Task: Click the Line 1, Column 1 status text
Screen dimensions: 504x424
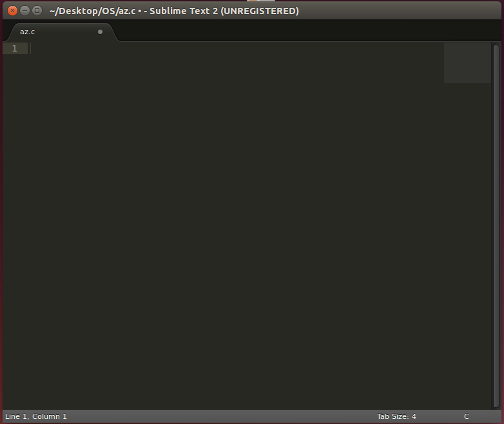Action: [x=36, y=416]
